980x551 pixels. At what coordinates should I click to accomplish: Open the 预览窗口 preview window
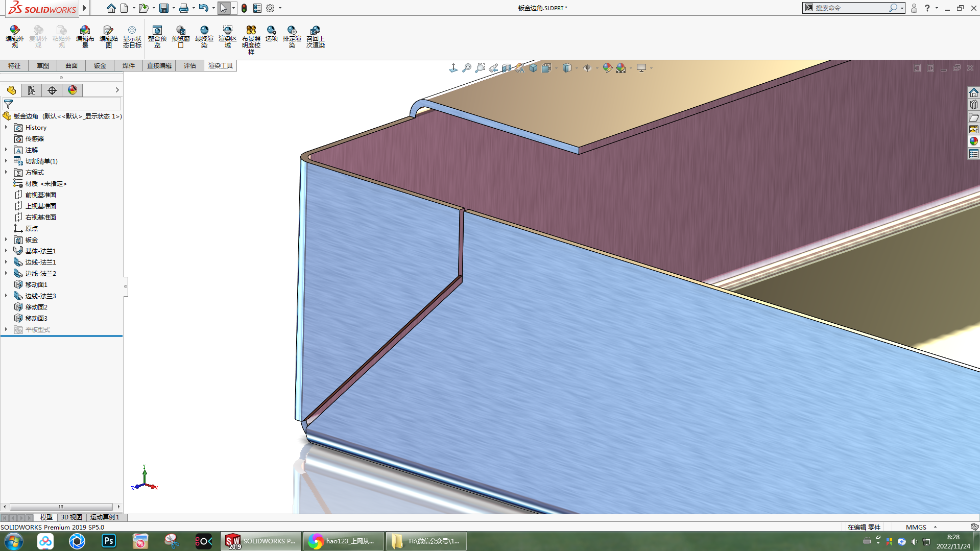point(181,37)
